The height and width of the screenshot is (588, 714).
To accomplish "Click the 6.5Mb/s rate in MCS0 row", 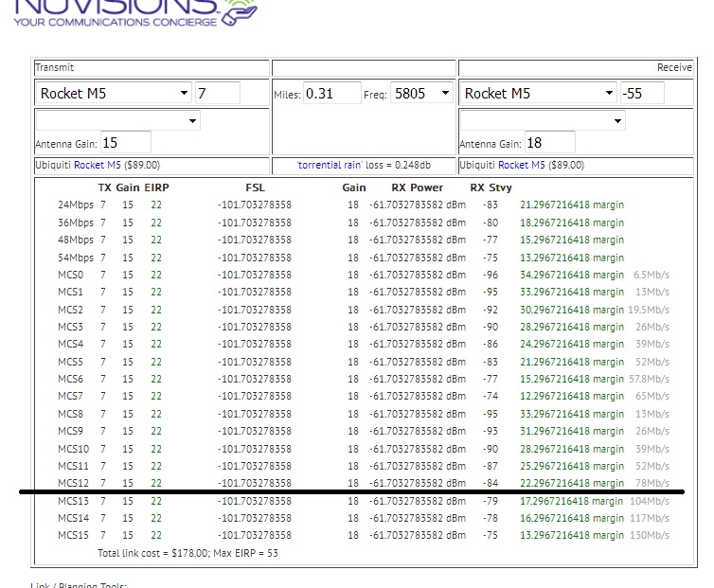I will click(652, 275).
